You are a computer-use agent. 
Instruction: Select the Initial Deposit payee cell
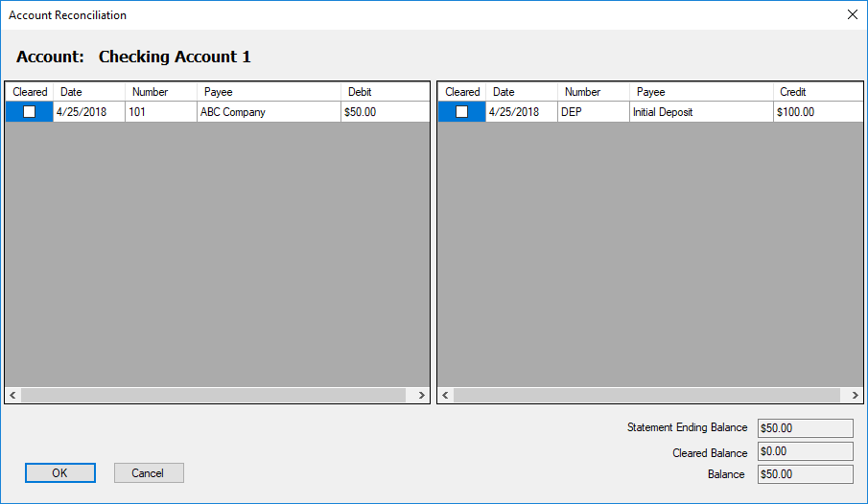click(x=701, y=112)
